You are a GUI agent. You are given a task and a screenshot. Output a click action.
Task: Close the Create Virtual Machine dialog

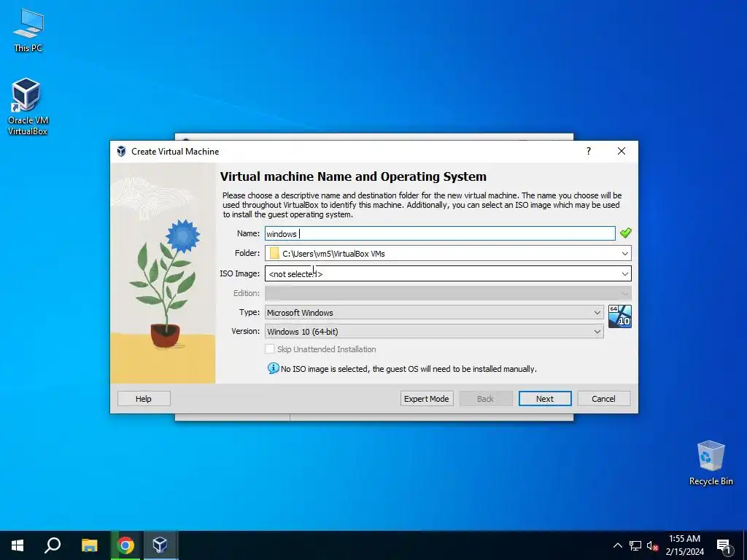[622, 151]
